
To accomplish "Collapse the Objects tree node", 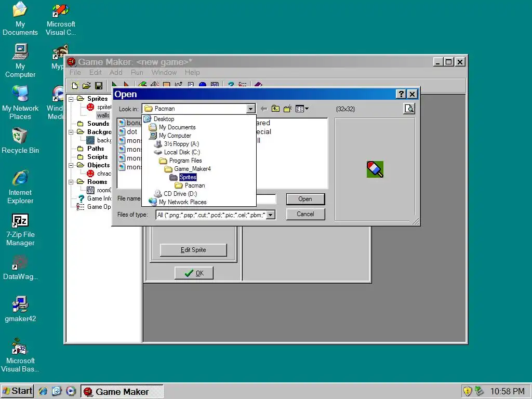I will [71, 165].
